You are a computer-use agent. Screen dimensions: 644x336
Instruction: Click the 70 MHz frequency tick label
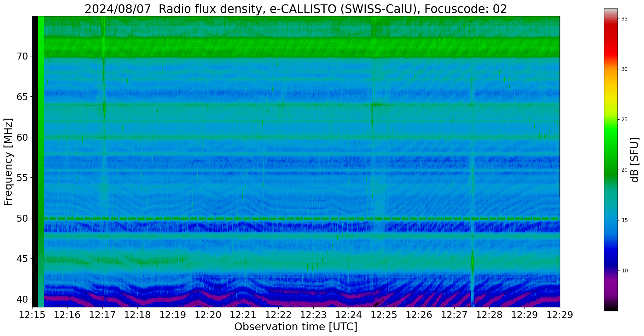tap(22, 56)
